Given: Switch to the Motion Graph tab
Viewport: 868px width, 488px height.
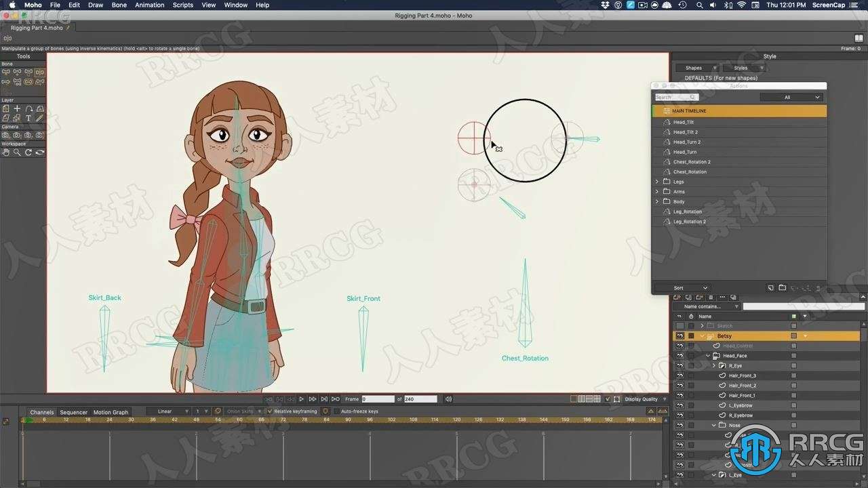Looking at the screenshot, I should 111,412.
